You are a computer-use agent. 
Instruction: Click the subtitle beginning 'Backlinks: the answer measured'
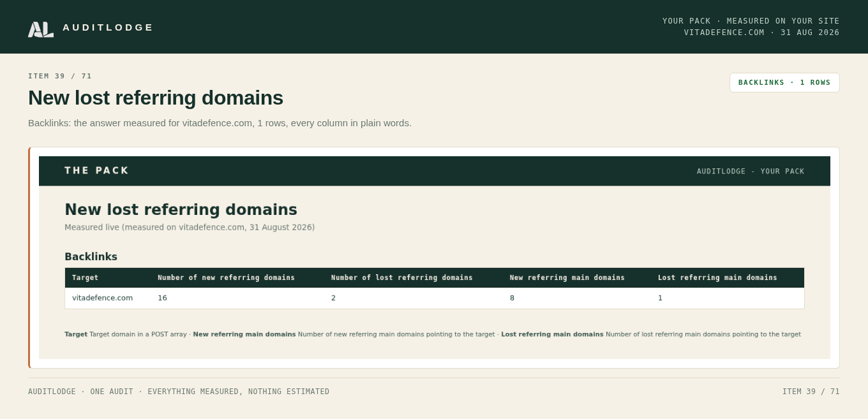pos(220,123)
